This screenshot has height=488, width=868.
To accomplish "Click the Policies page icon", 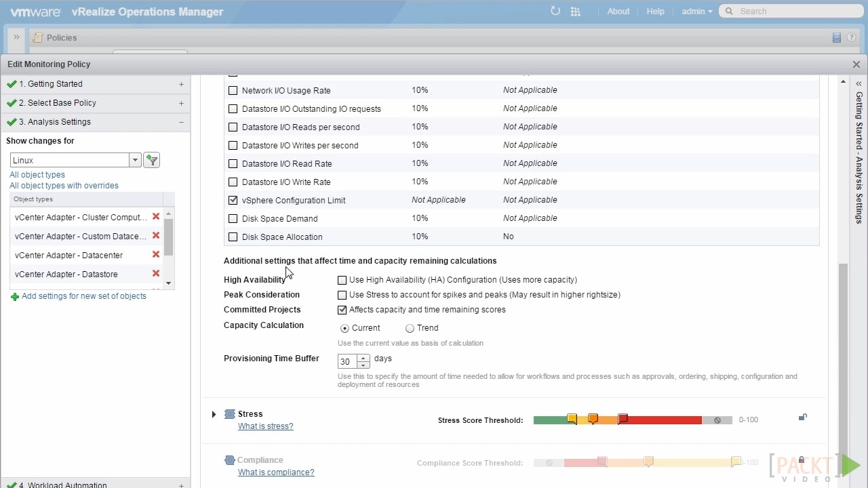I will (x=38, y=38).
